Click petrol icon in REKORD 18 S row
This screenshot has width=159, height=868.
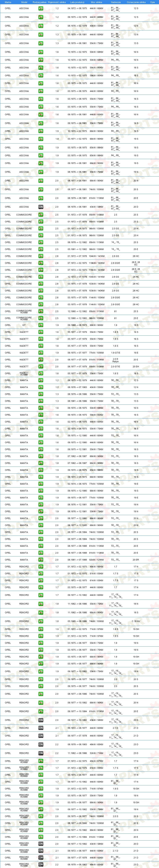41,612
